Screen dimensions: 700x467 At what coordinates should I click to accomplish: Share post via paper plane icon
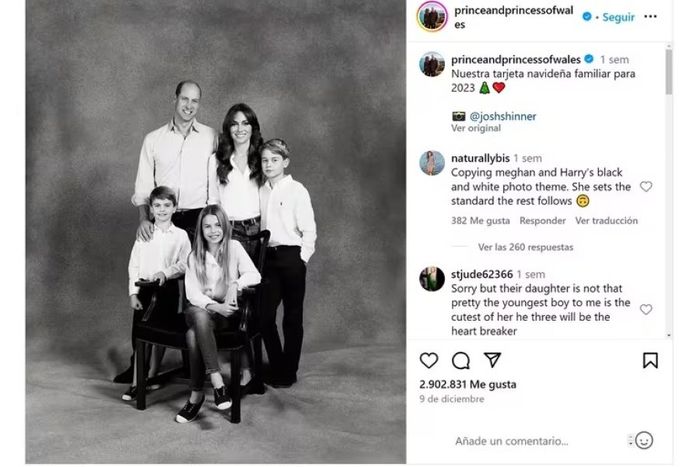coord(493,361)
